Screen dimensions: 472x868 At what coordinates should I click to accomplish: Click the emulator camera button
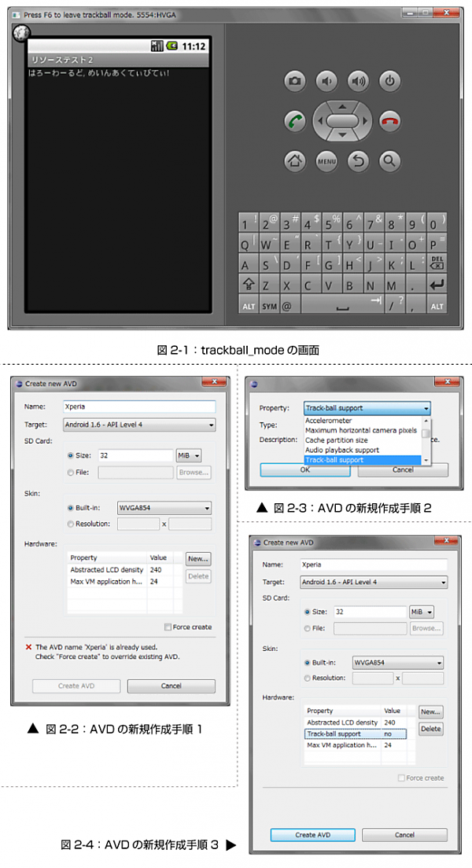coord(295,82)
